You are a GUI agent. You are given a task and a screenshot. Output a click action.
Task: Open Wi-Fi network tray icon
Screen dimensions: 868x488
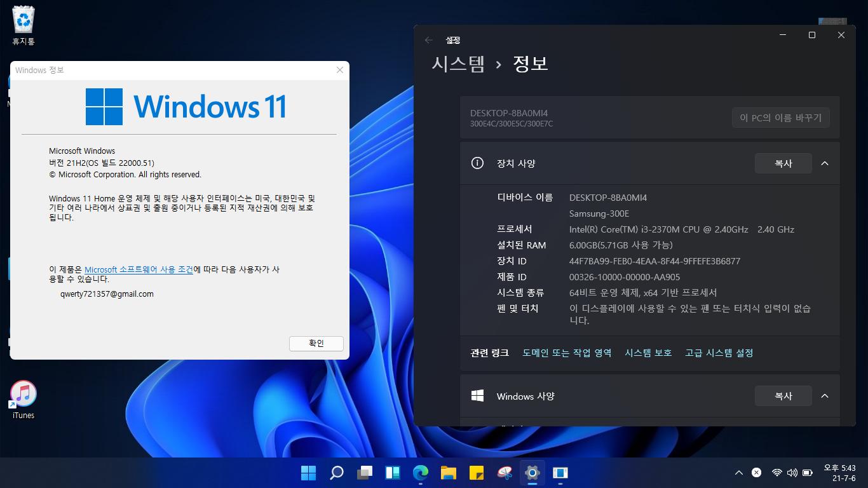[776, 473]
